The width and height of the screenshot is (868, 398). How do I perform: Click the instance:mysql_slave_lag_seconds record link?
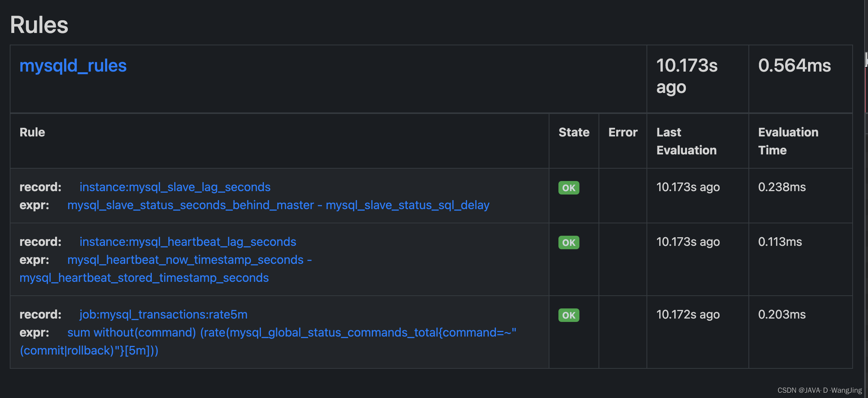point(174,187)
